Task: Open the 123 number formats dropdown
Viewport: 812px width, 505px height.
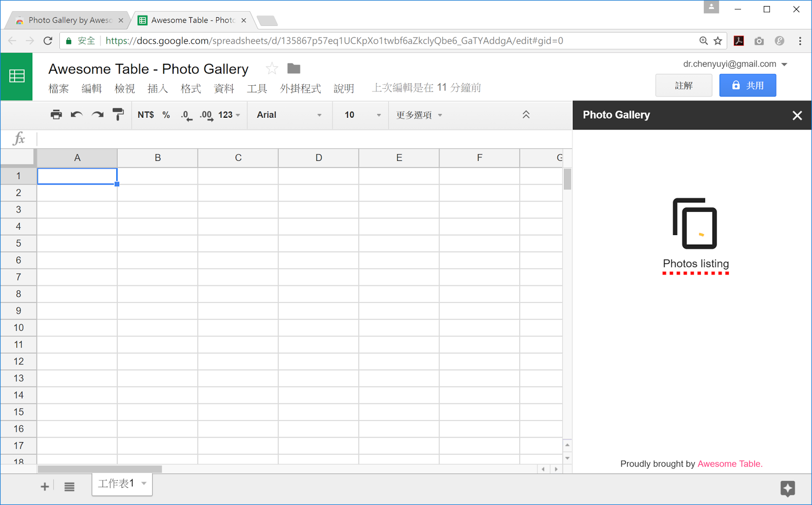Action: click(229, 115)
